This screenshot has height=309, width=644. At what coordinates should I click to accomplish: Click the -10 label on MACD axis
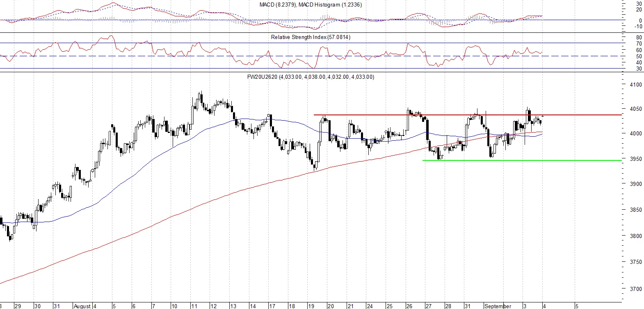point(638,26)
